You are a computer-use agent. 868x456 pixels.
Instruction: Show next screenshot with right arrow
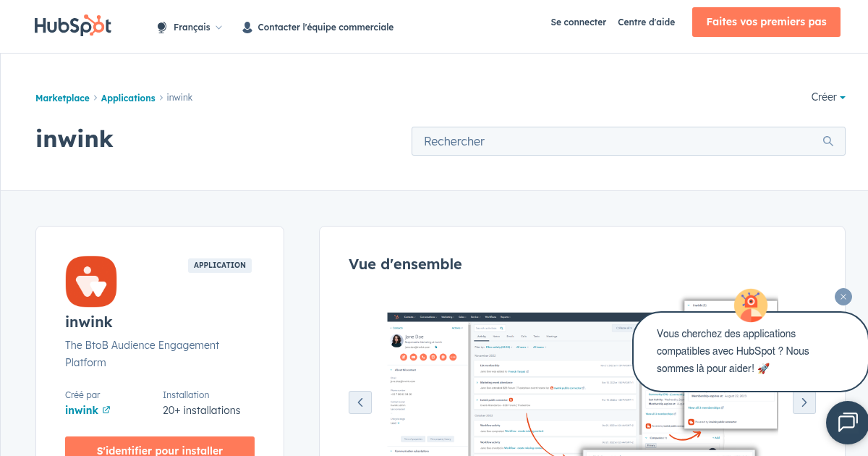point(804,402)
